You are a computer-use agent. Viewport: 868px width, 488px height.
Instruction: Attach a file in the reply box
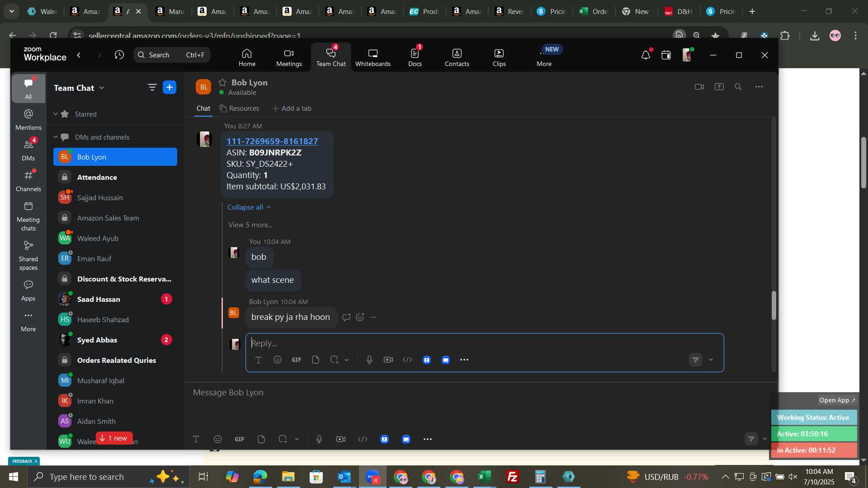(316, 360)
